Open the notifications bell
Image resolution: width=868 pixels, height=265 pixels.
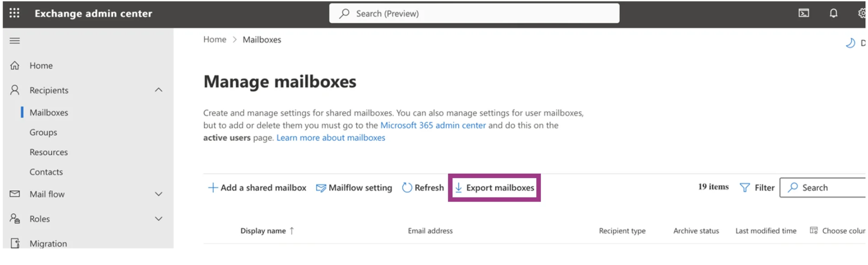[833, 13]
